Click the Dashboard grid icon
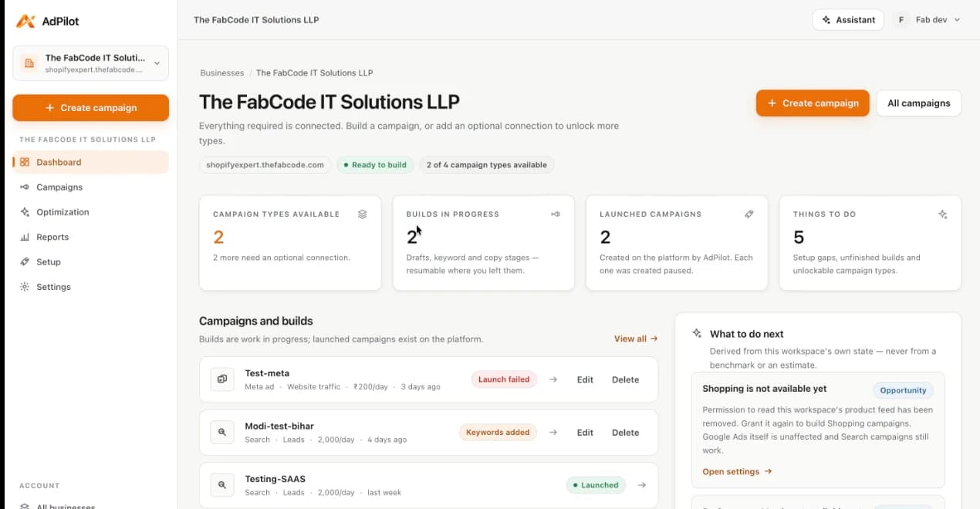980x509 pixels. click(25, 162)
